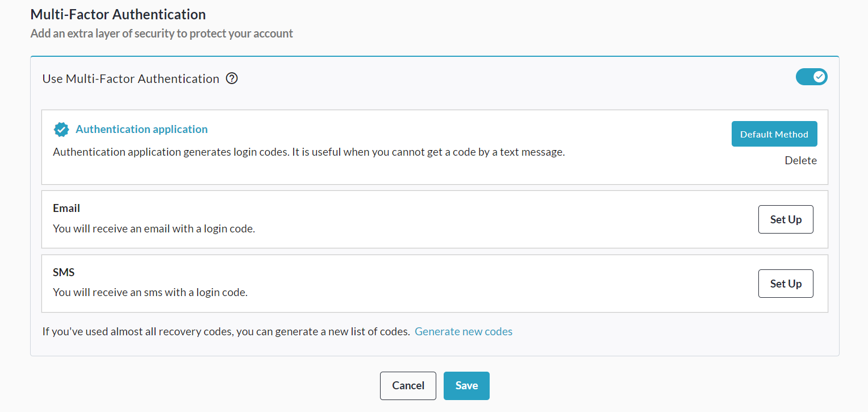Select the Email method heading
This screenshot has width=868, height=412.
66,208
